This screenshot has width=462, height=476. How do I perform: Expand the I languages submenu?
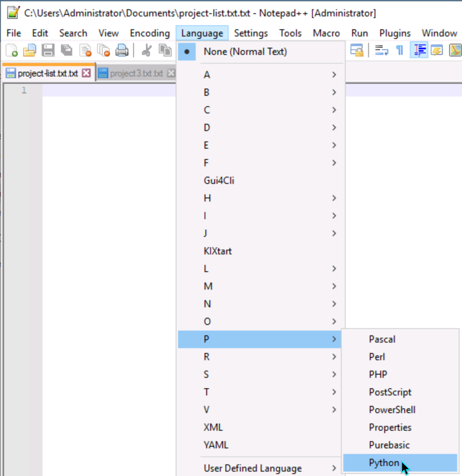(261, 216)
